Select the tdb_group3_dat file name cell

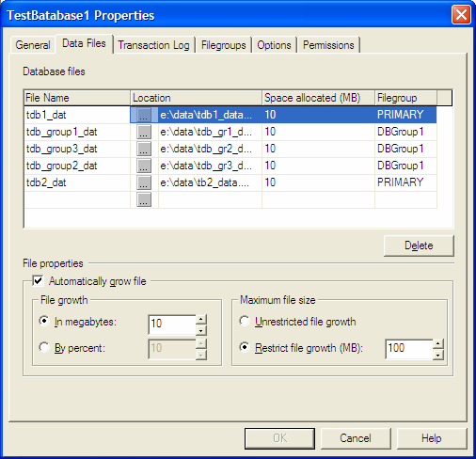click(x=77, y=149)
